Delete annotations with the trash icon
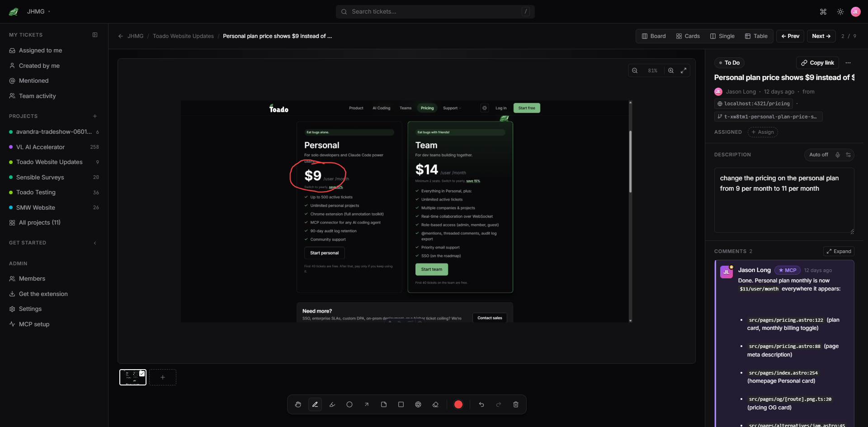 click(516, 404)
